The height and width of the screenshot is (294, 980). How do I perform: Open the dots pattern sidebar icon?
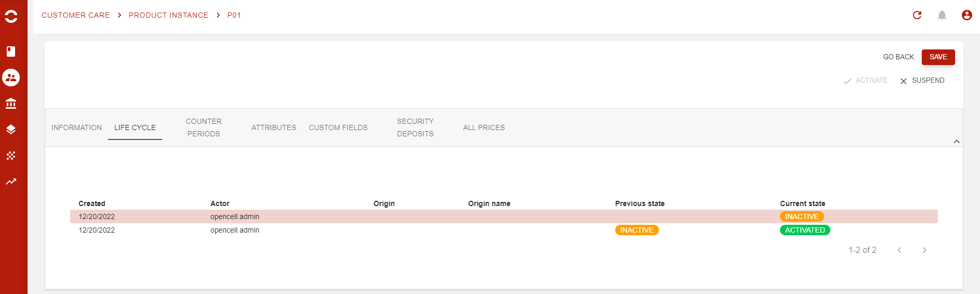(11, 156)
